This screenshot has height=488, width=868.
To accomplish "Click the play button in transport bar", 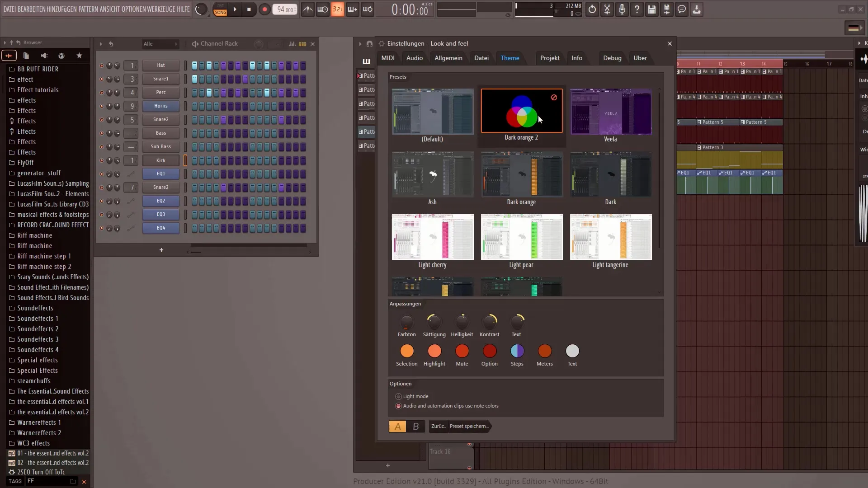I will coord(235,9).
